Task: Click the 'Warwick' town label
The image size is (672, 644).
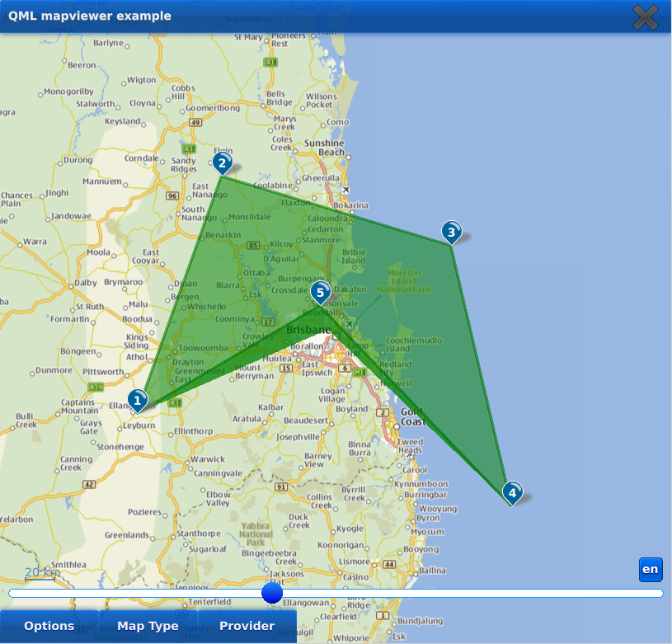Action: click(208, 459)
